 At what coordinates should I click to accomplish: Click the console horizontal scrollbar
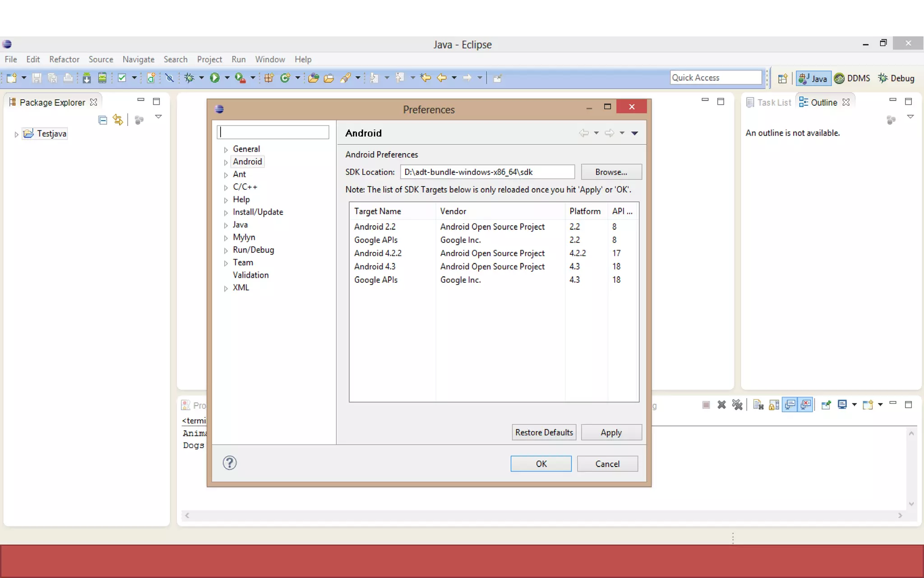[543, 516]
